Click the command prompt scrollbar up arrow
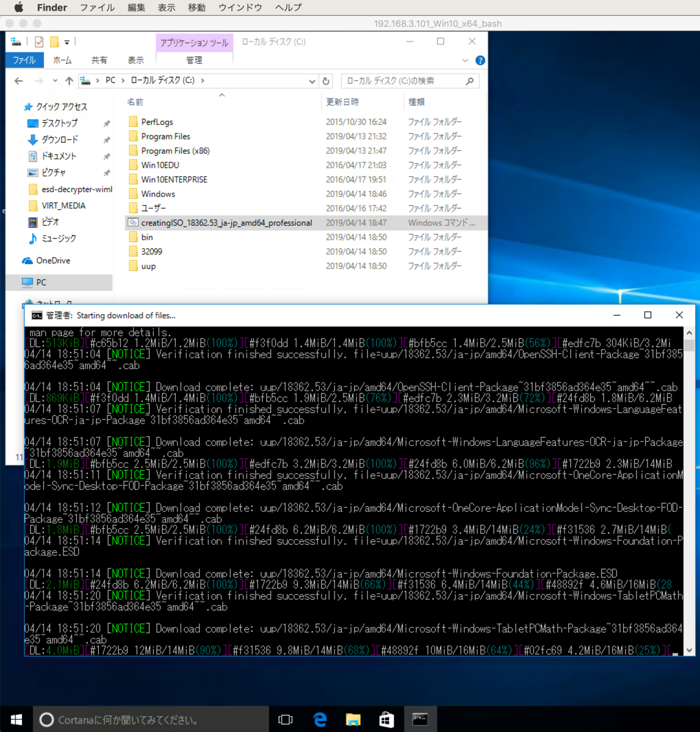Image resolution: width=700 pixels, height=732 pixels. (689, 332)
